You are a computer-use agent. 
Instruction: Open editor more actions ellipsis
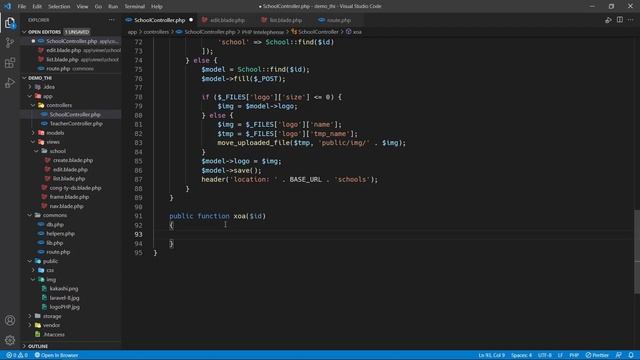(x=631, y=20)
